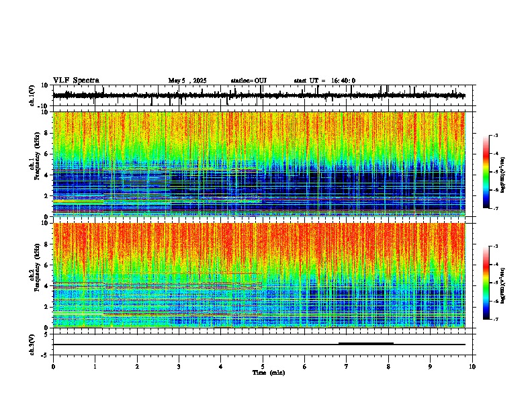532x411 pixels.
Task: Click time axis tick label "5"
Action: (263, 367)
